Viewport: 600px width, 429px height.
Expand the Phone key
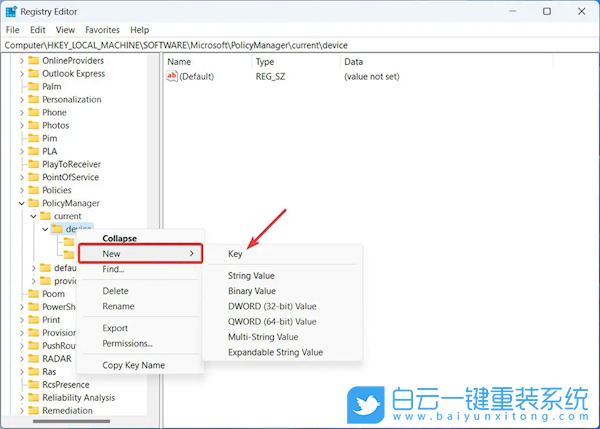pyautogui.click(x=22, y=113)
